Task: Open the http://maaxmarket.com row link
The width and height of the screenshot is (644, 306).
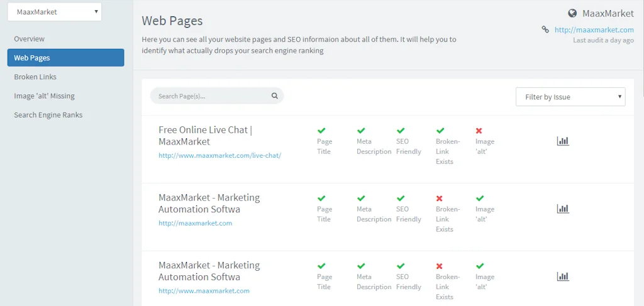Action: click(195, 223)
